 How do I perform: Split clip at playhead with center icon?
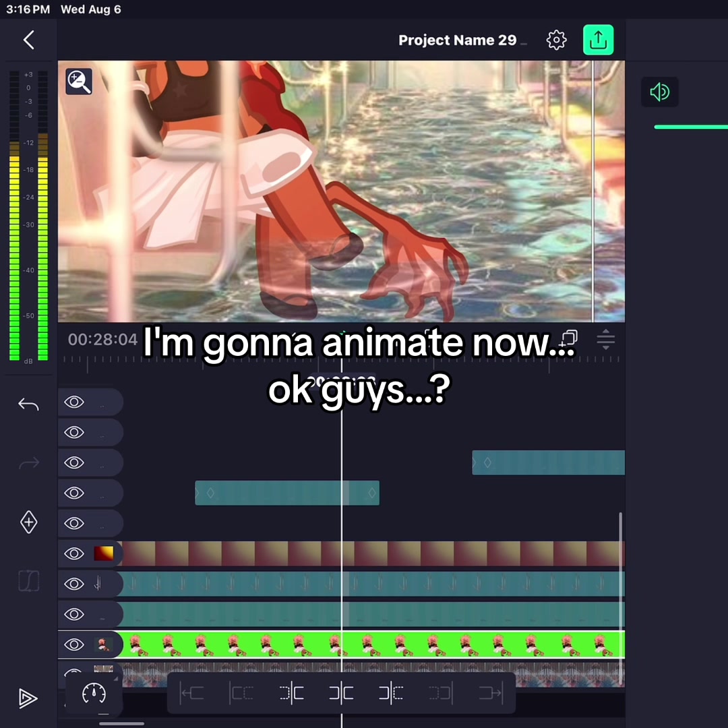(x=341, y=693)
